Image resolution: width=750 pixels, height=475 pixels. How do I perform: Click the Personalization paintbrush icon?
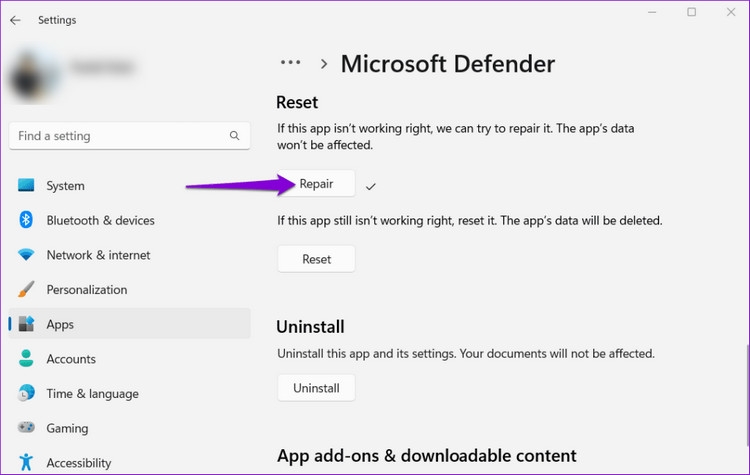tap(26, 289)
